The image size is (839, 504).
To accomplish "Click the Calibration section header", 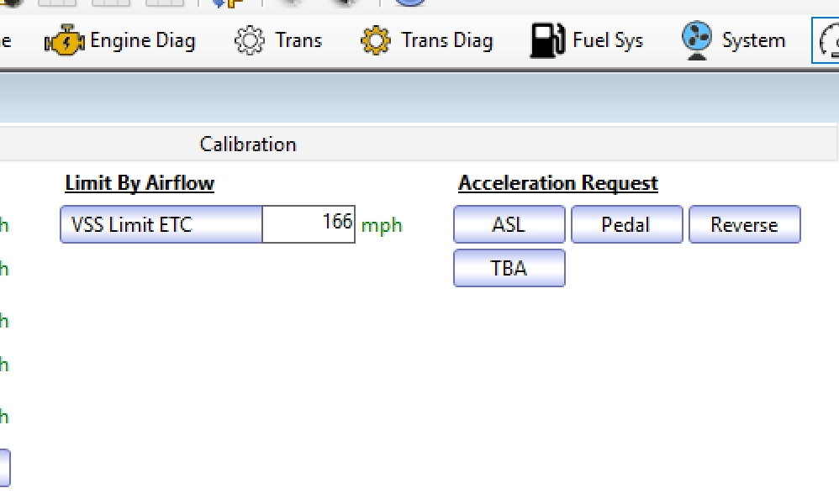I will (248, 144).
